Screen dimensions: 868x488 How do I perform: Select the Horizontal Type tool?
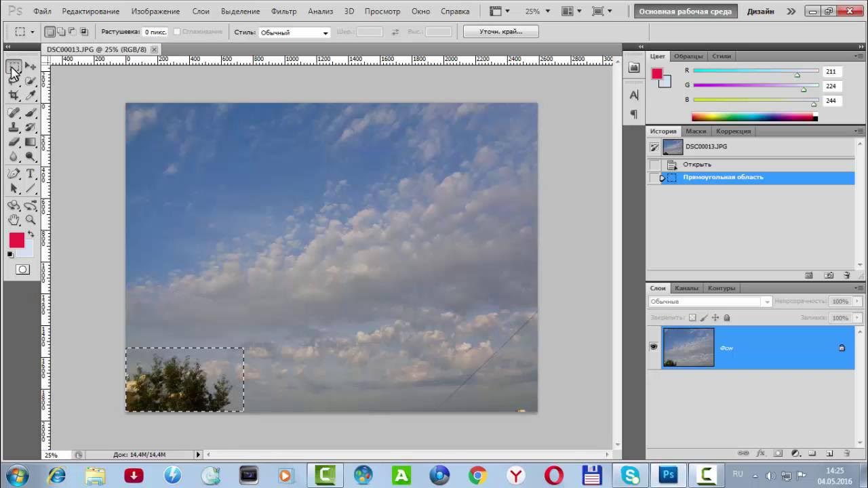pos(31,174)
